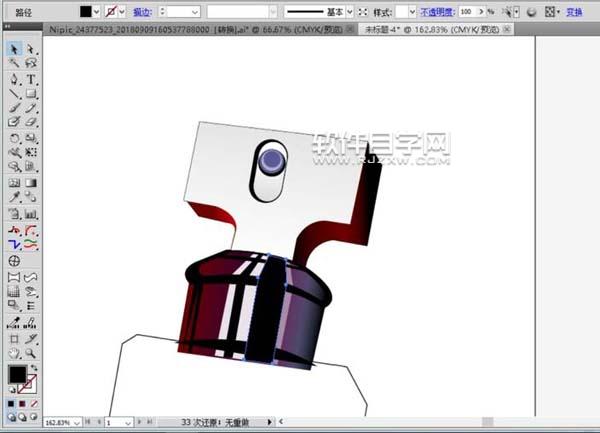600x433 pixels.
Task: Select the Type tool
Action: tap(31, 78)
